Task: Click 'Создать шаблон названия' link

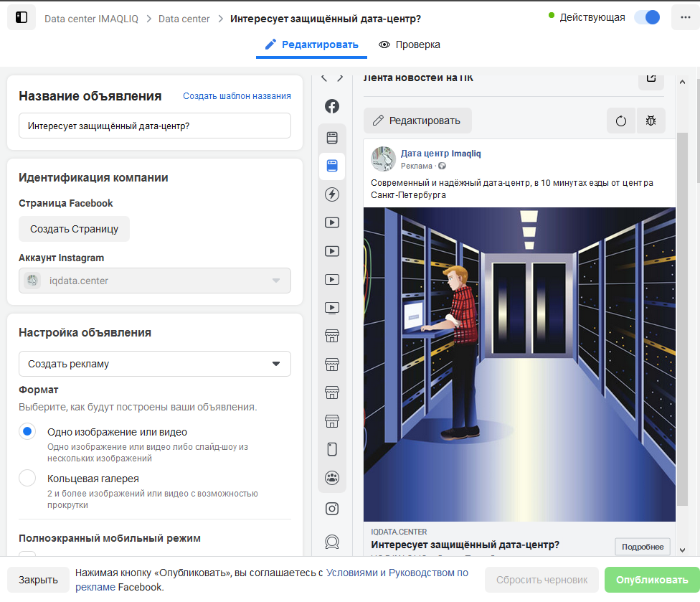Action: (237, 96)
